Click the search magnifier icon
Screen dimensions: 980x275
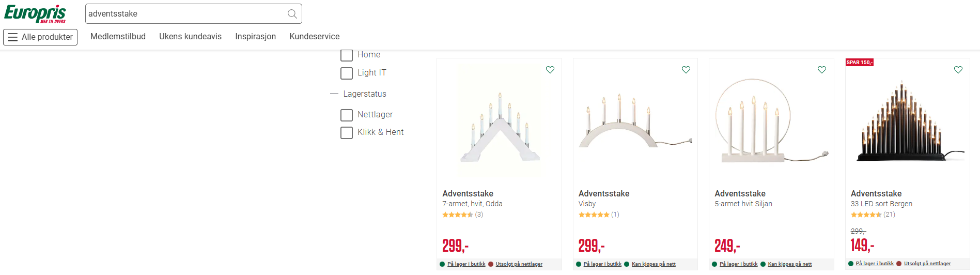coord(292,14)
